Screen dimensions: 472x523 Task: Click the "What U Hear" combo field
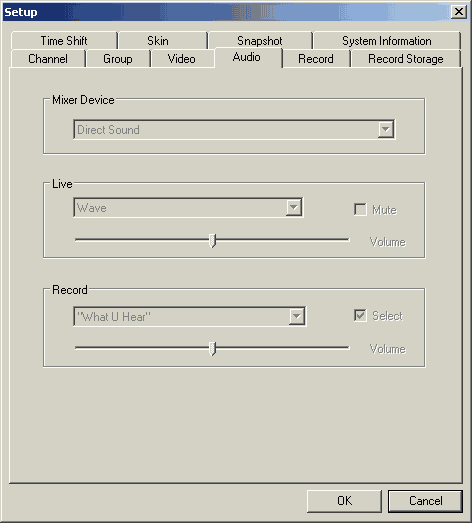(x=190, y=317)
